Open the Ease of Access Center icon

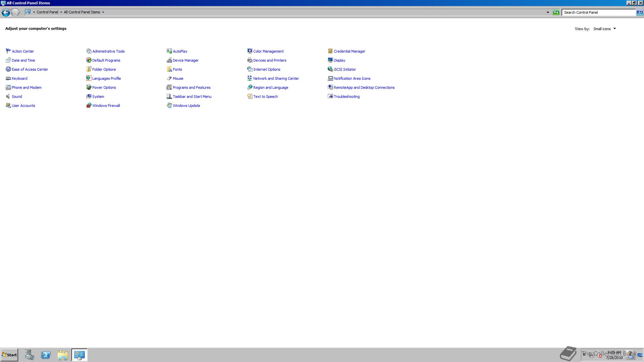[x=8, y=69]
